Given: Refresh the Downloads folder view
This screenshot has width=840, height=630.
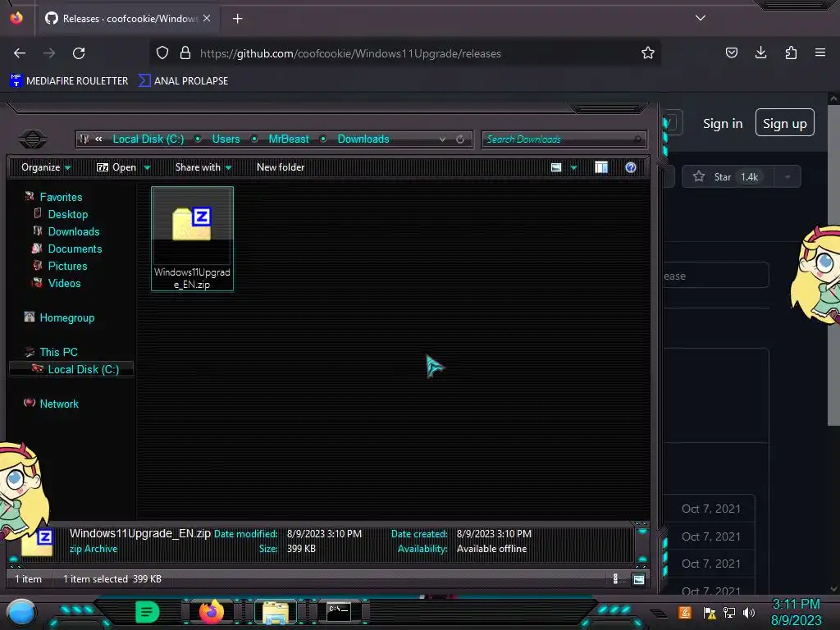Looking at the screenshot, I should [460, 139].
